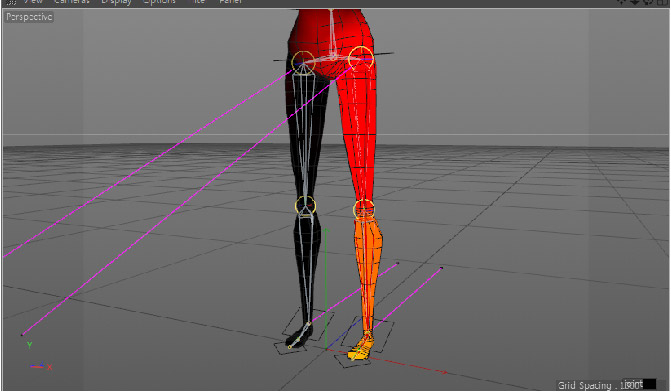The height and width of the screenshot is (392, 671).
Task: Select the yellow hip joint on red leg
Action: point(361,57)
